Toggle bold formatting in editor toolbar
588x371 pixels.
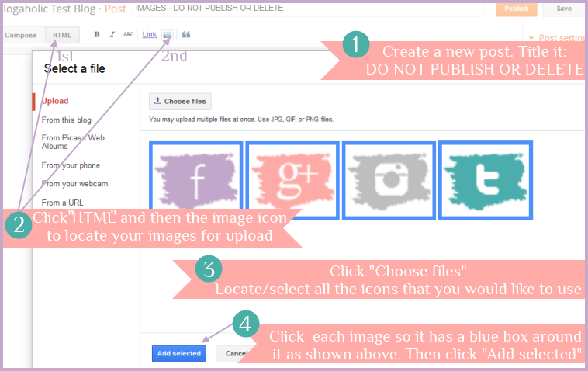[97, 34]
